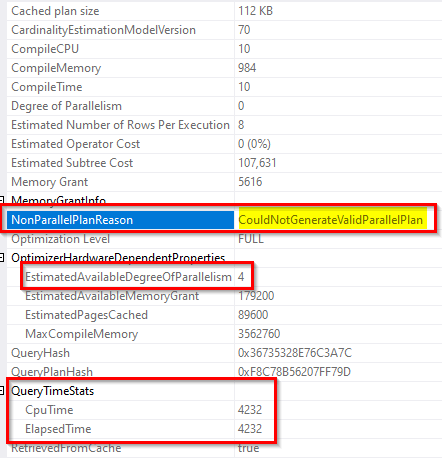This screenshot has height=458, width=442.
Task: Select the true RetrievedFromCache value
Action: pyautogui.click(x=248, y=448)
